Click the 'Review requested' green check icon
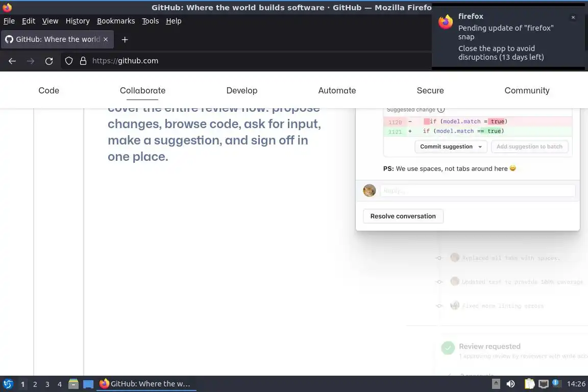This screenshot has width=588, height=392. 448,348
